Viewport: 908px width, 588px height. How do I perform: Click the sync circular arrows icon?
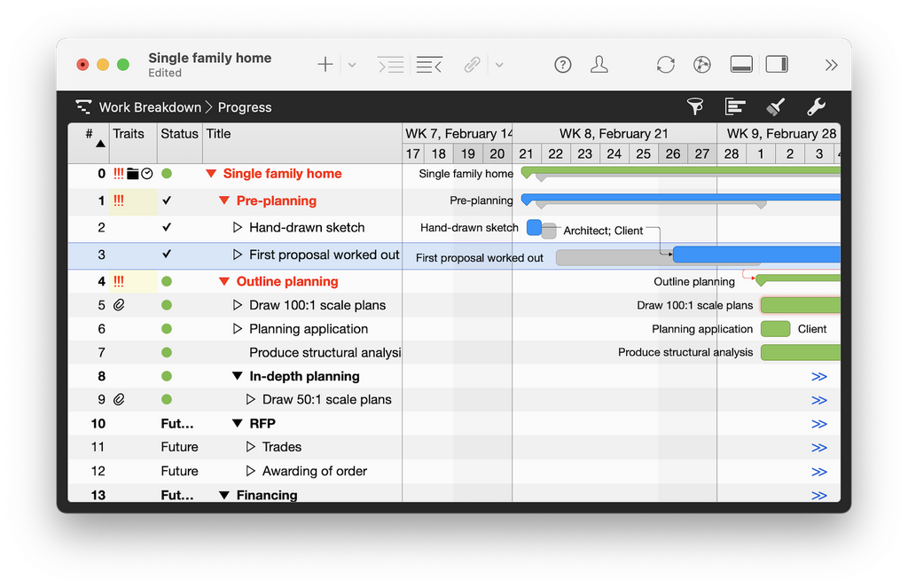point(665,65)
